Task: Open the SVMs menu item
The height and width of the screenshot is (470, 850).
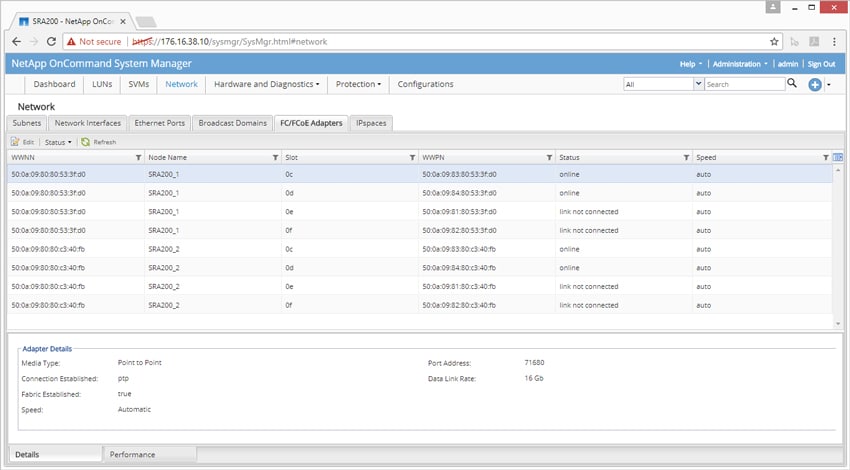Action: tap(139, 84)
